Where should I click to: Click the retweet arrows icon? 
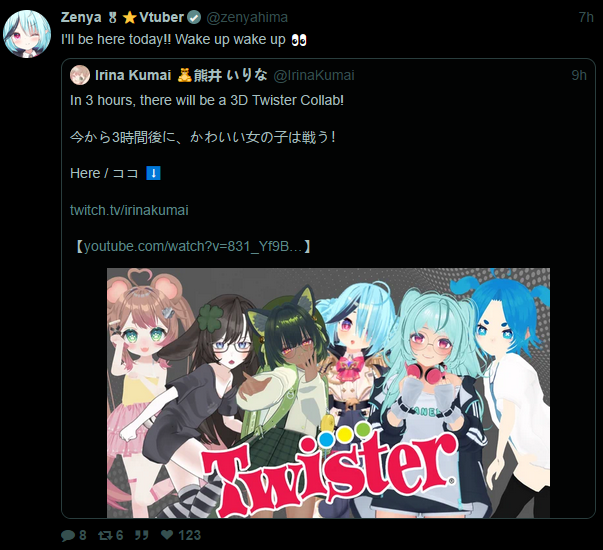105,535
